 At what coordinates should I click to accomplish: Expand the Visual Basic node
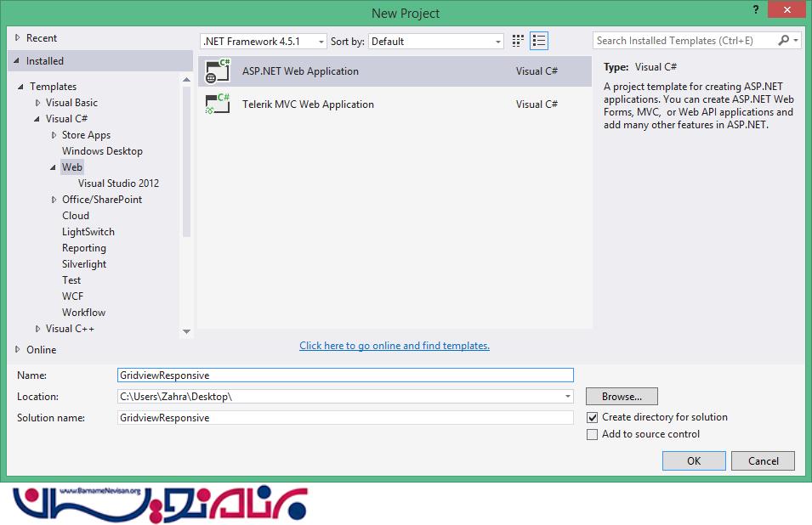(37, 103)
